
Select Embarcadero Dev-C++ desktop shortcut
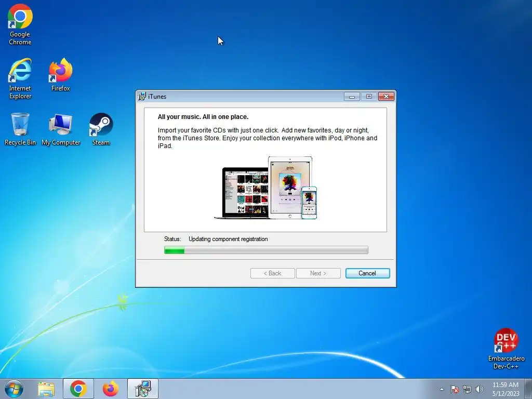pyautogui.click(x=506, y=349)
